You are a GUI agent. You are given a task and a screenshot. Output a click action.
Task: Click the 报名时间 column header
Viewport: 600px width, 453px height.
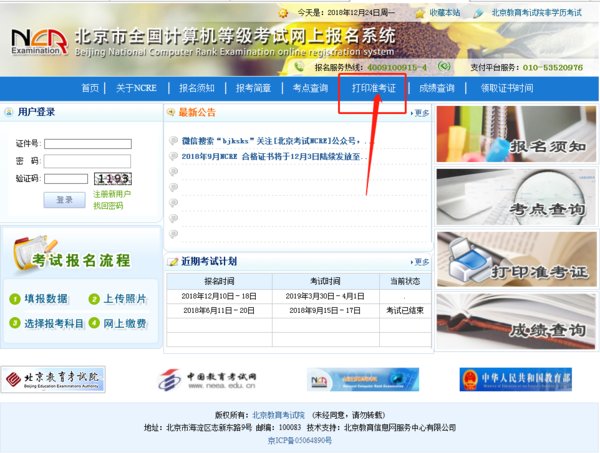[219, 281]
